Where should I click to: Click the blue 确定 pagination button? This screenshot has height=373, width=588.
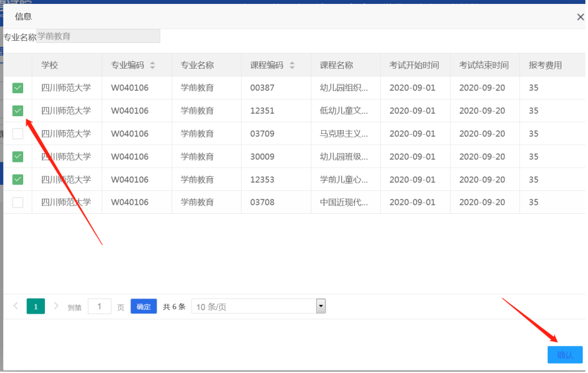pyautogui.click(x=144, y=306)
